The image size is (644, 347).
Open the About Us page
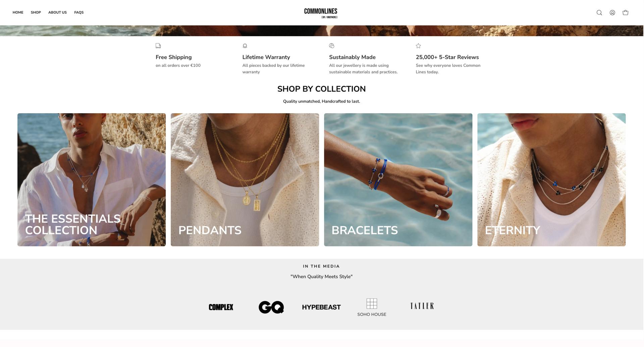point(57,12)
